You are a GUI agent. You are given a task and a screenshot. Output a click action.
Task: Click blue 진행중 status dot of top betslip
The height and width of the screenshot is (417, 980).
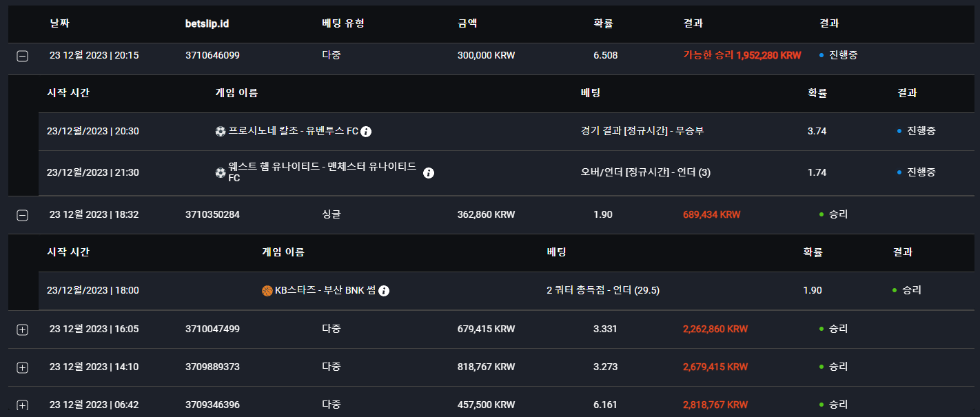click(x=821, y=55)
